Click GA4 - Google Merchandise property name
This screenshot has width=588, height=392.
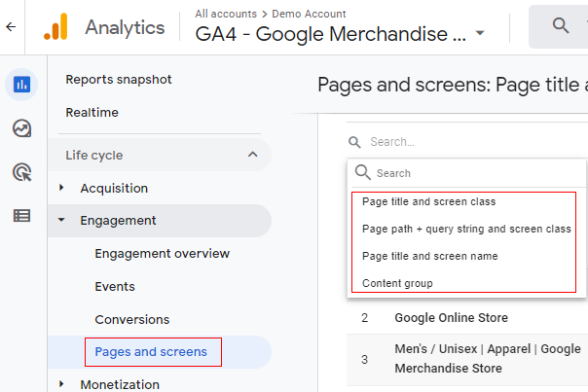[330, 34]
